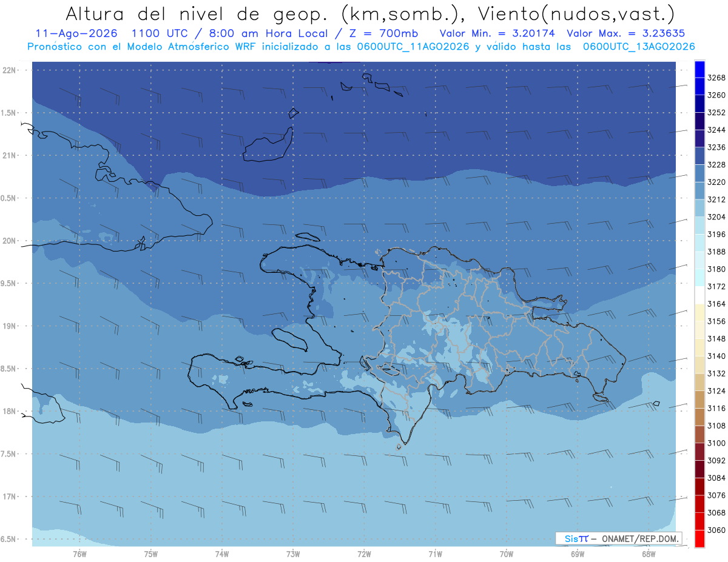
Task: Click the 20N latitude tick label
Action: [10, 241]
